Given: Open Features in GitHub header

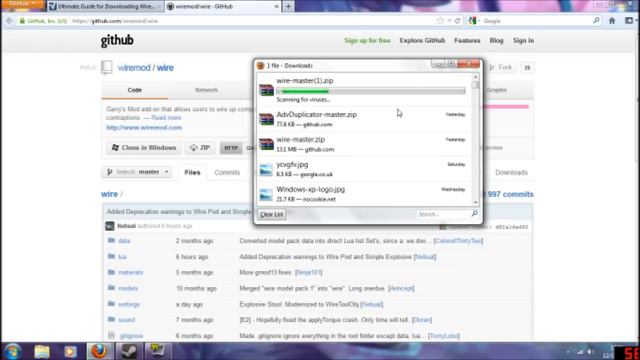Looking at the screenshot, I should point(467,40).
